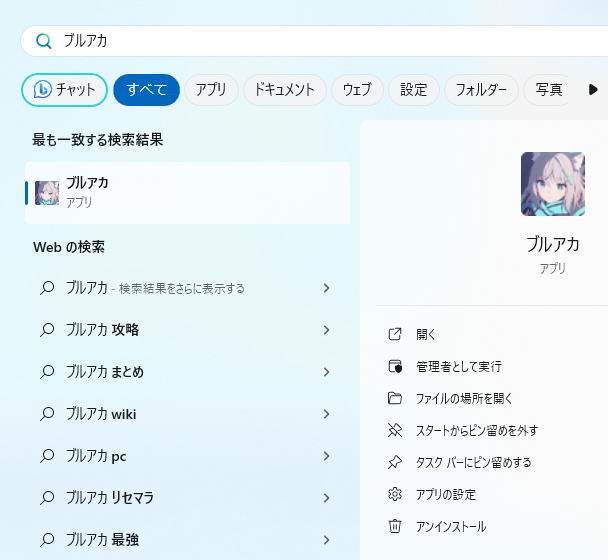Click the folder icon beside ファイルの場所を開く

coord(395,398)
